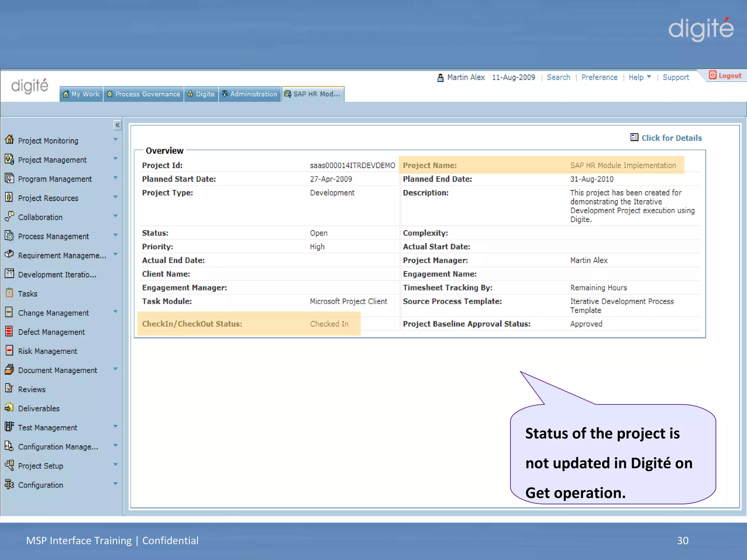Expand the Document Management menu arrow
The height and width of the screenshot is (560, 747).
pos(115,369)
